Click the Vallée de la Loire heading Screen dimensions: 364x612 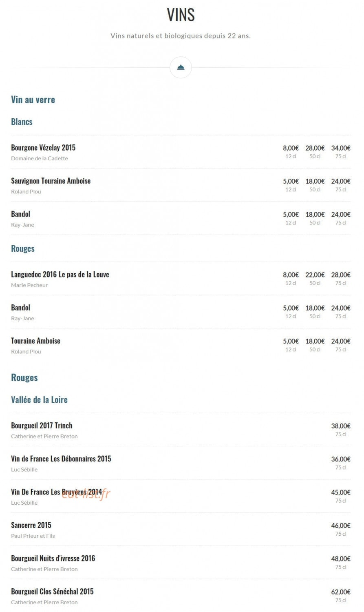39,400
